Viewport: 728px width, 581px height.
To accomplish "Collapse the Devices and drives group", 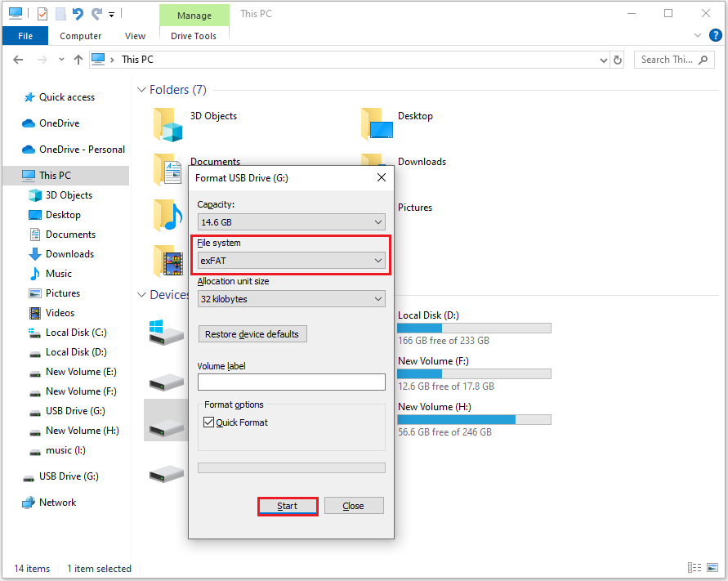I will tap(141, 295).
